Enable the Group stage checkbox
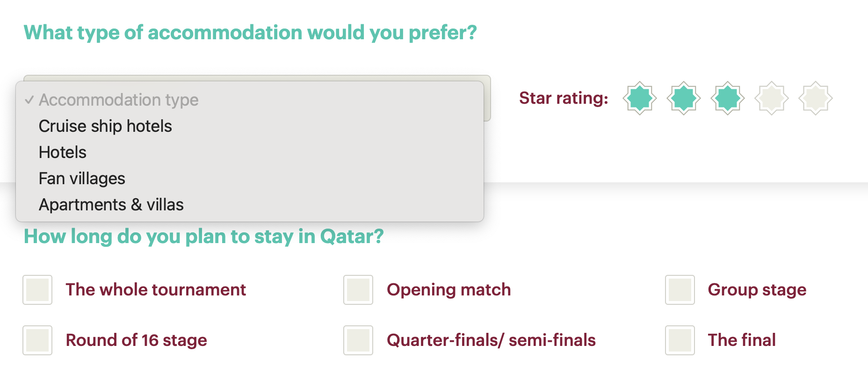Viewport: 868px width, 388px height. 680,290
